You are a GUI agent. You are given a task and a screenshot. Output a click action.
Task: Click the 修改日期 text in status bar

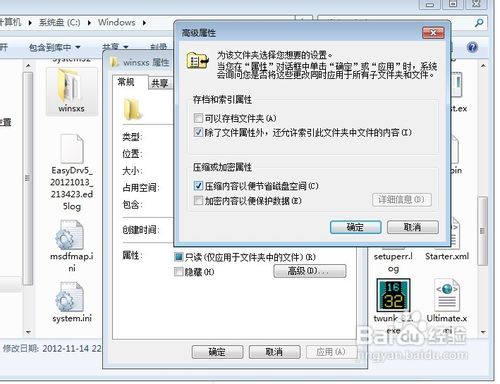point(21,348)
